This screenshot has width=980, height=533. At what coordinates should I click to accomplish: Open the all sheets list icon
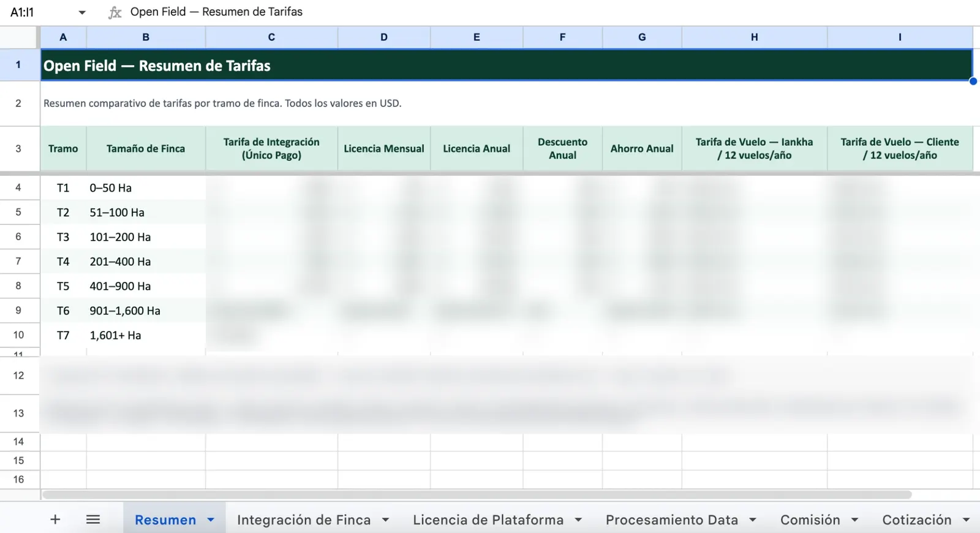pyautogui.click(x=93, y=520)
